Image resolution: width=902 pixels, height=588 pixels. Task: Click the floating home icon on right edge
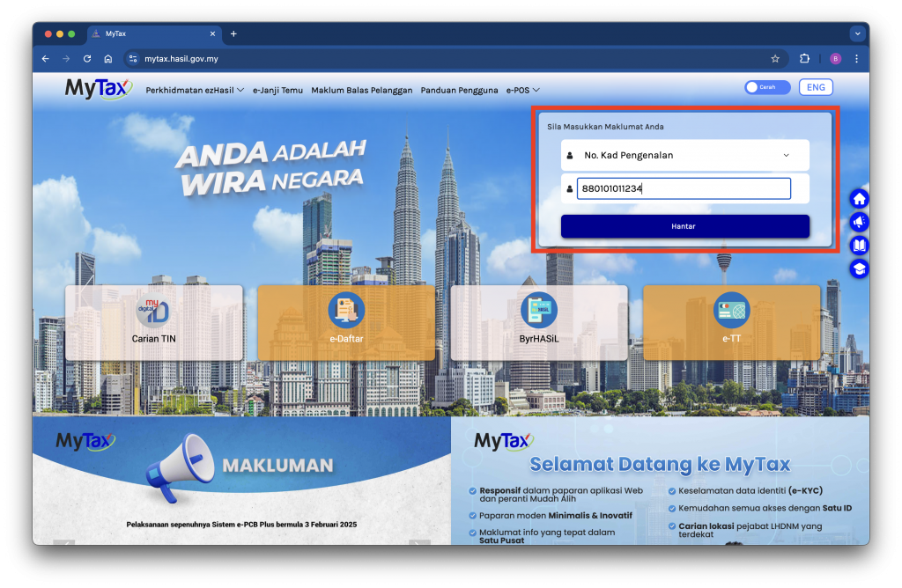[x=859, y=199]
